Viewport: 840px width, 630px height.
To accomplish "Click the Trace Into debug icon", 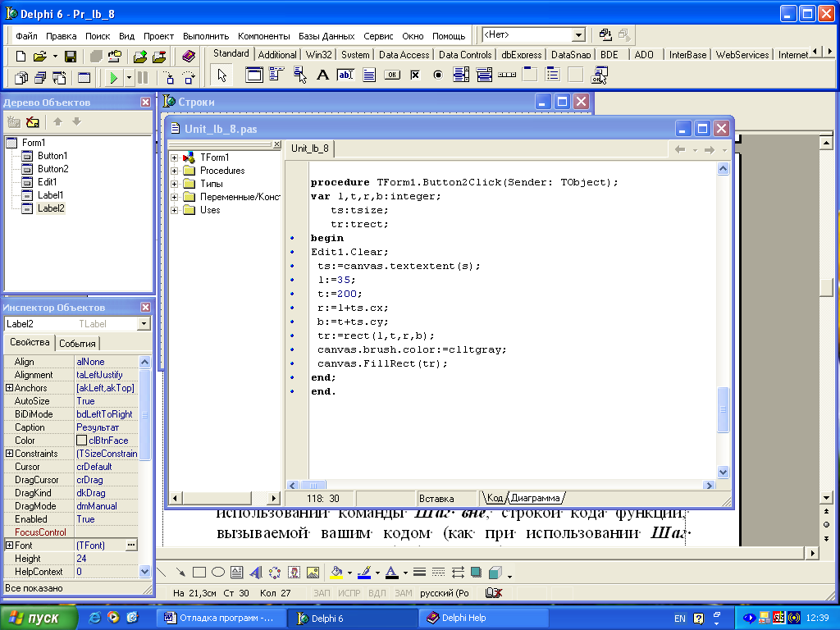I will (x=169, y=78).
